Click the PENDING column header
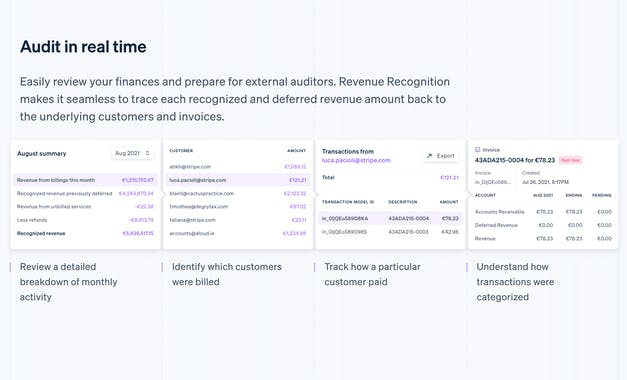 [x=602, y=195]
